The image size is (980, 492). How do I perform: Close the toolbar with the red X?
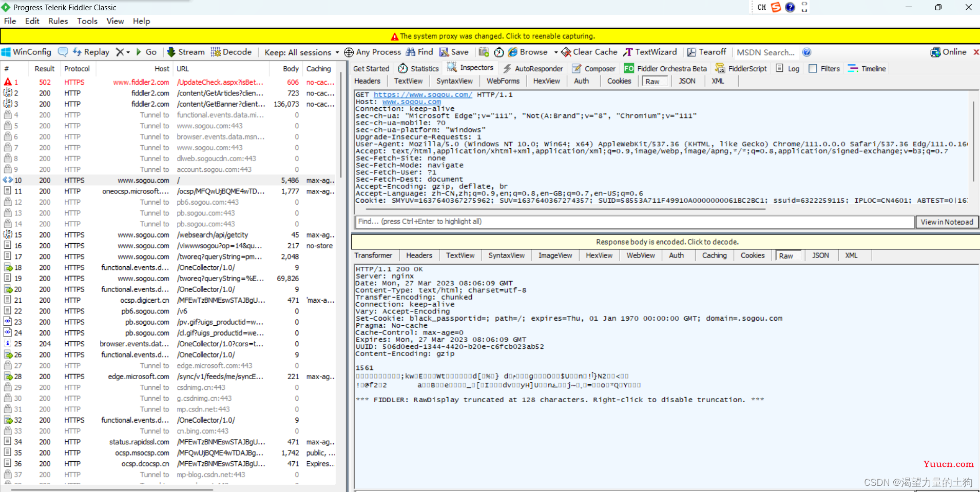[x=976, y=52]
